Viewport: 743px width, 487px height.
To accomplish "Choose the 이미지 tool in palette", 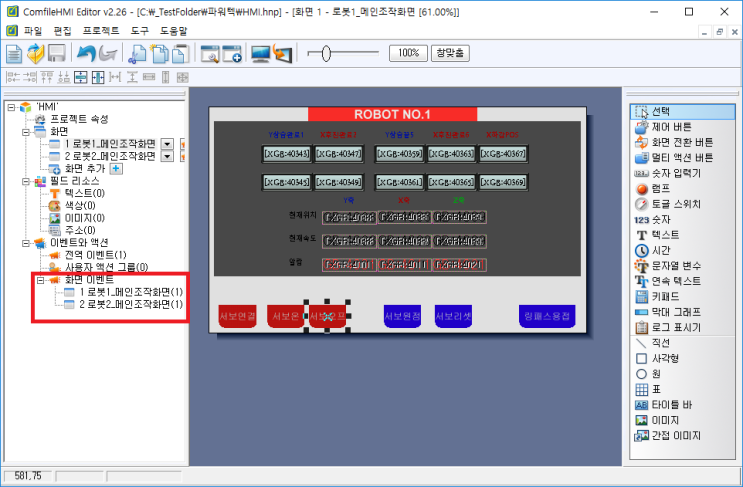I will 657,420.
